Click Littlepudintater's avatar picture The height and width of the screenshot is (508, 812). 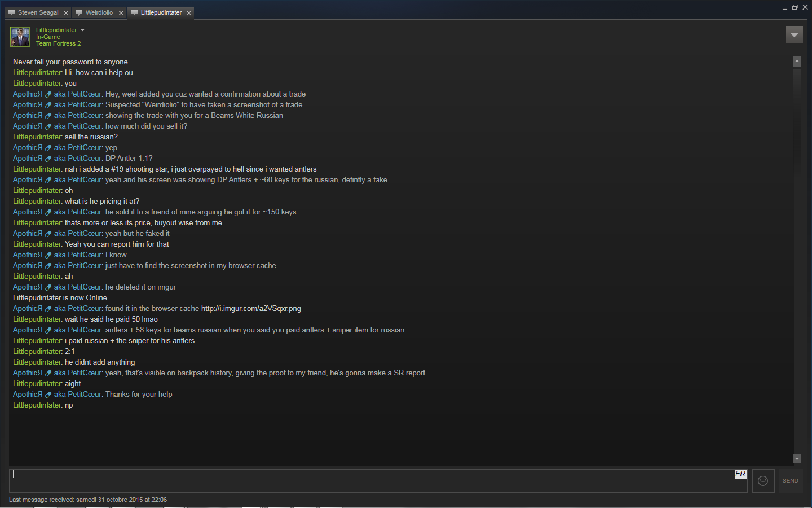pos(20,37)
